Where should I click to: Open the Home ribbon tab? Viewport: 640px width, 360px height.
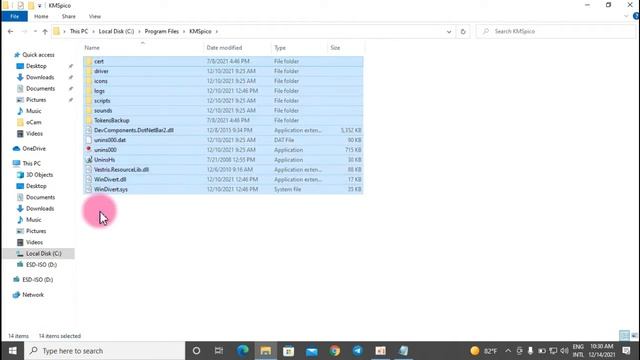pos(41,16)
